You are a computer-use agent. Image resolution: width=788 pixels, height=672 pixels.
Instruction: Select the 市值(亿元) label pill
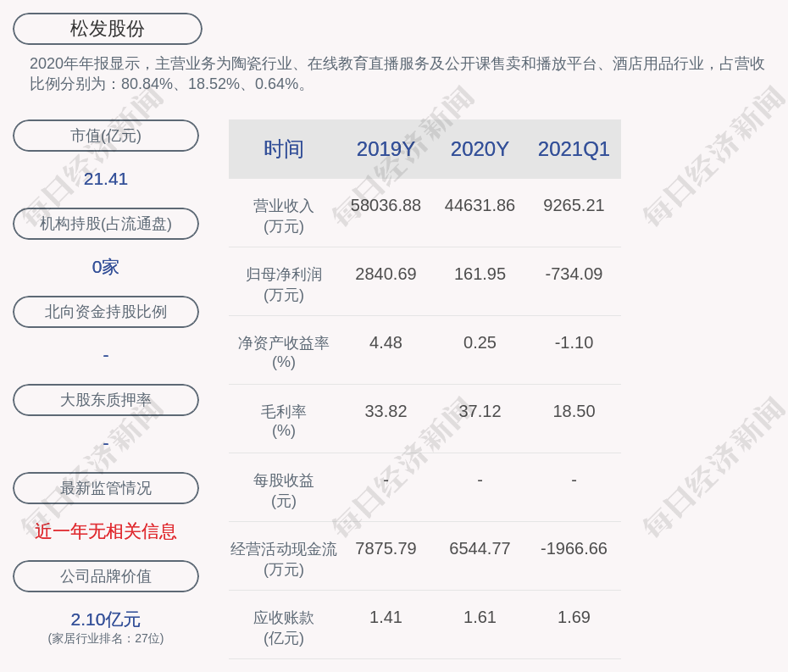(x=106, y=136)
